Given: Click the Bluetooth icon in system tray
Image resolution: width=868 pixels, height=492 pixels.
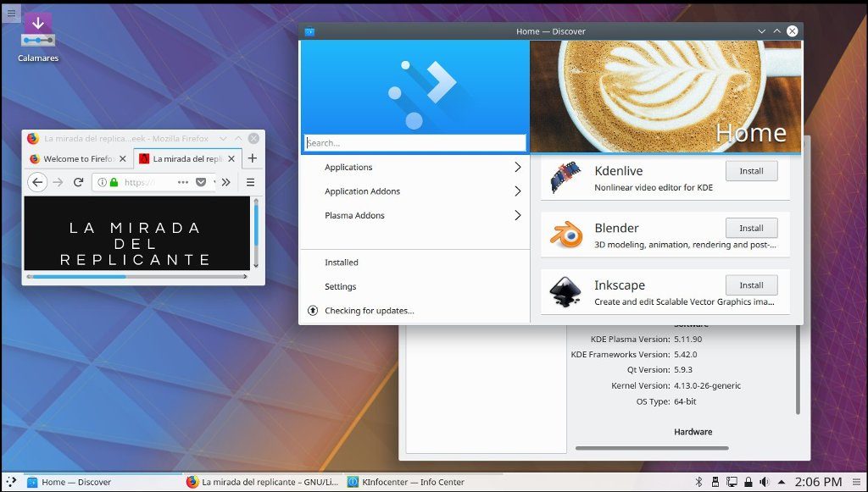Looking at the screenshot, I should 699,482.
